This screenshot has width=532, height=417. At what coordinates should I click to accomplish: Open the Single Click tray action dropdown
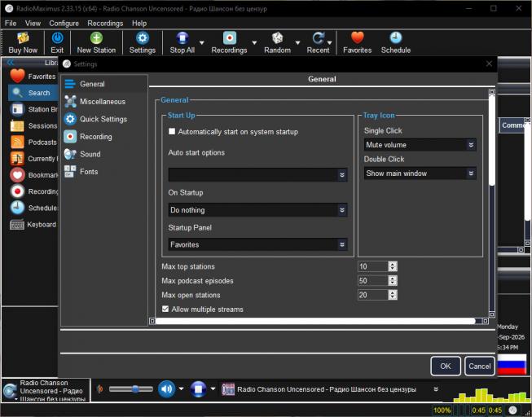(420, 145)
